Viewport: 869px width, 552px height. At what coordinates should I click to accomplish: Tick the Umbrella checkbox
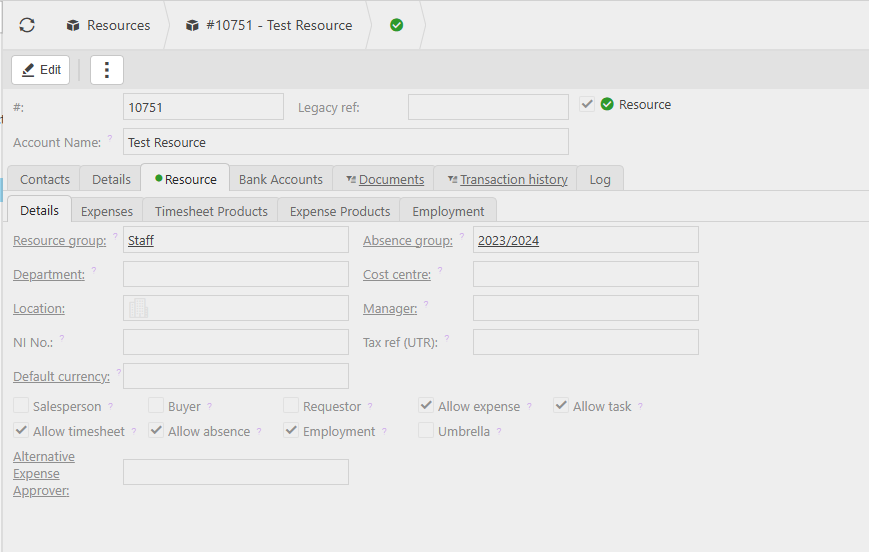(426, 430)
